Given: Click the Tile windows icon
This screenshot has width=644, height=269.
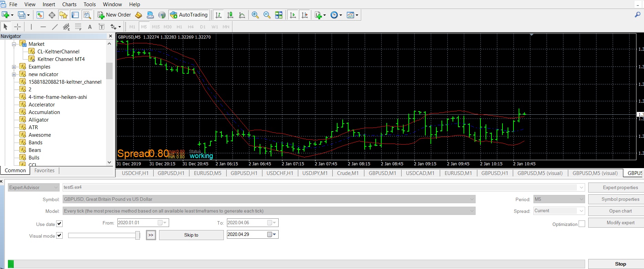Looking at the screenshot, I should coord(279,15).
